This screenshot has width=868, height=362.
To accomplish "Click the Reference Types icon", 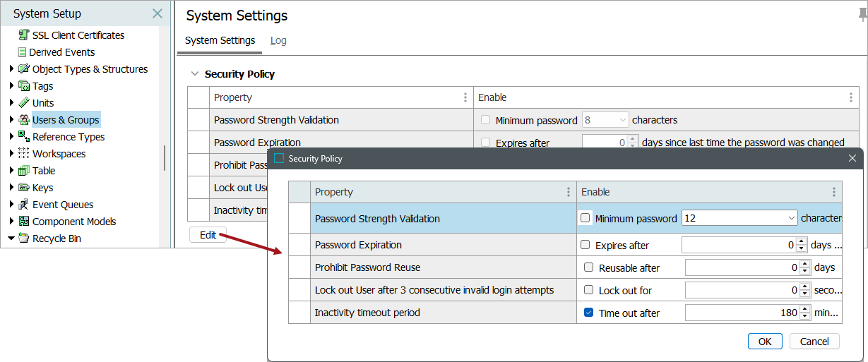I will [24, 137].
